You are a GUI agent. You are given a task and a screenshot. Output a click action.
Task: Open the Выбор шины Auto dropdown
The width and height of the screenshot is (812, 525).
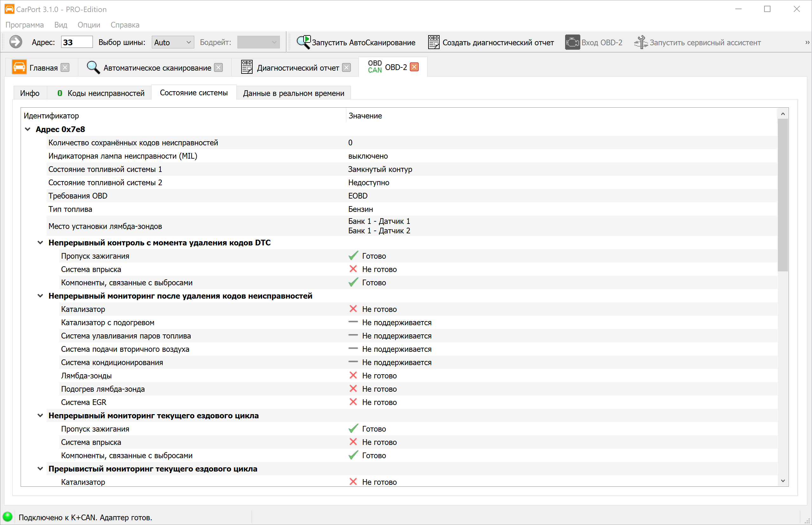173,42
